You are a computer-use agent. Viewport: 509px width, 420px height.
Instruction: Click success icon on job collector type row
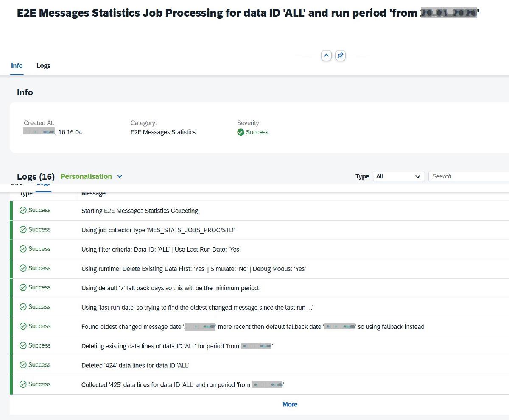[x=23, y=230]
